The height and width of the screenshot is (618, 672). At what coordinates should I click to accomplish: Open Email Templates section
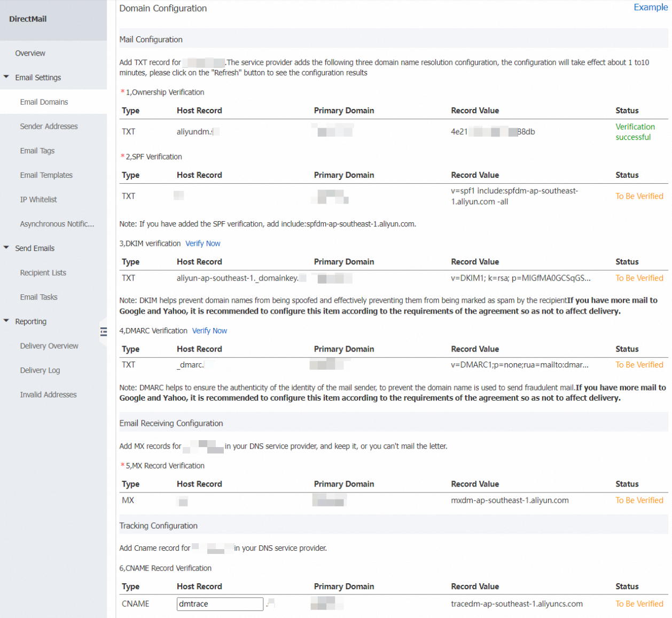pyautogui.click(x=46, y=175)
